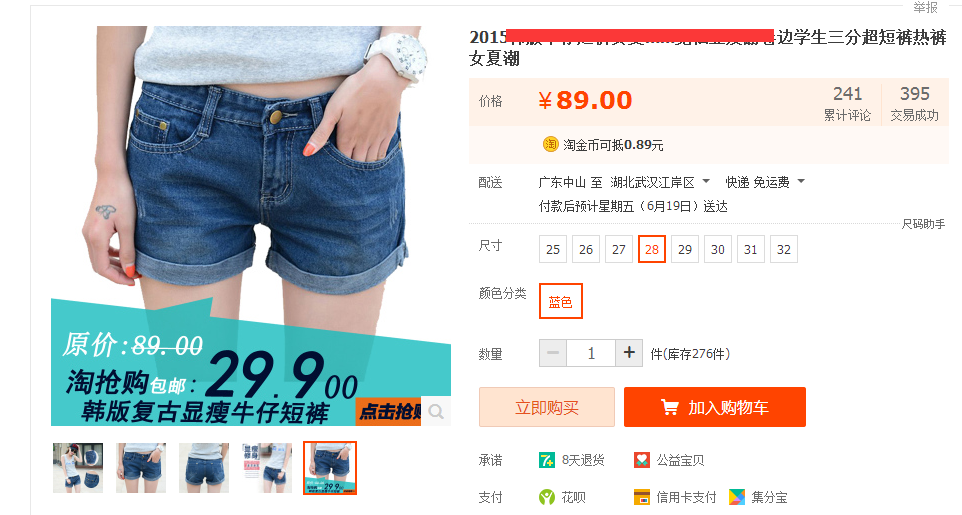Click the shopping cart icon in orange button
The width and height of the screenshot is (962, 515).
click(669, 407)
